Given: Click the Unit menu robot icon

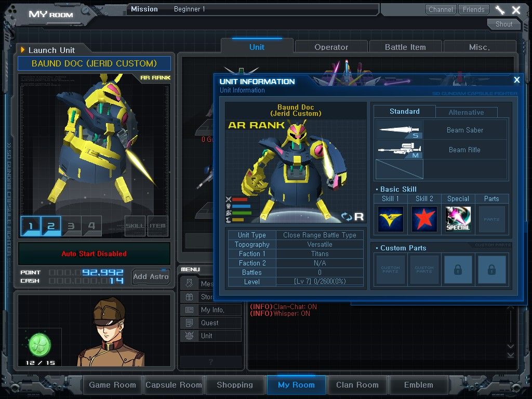Looking at the screenshot, I should (x=189, y=336).
